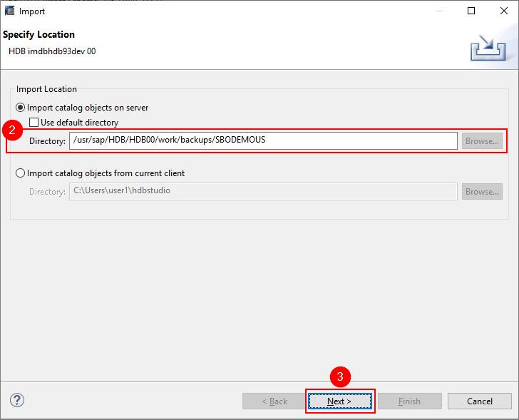519x420 pixels.
Task: Click the client Directory field showing C:\Users\user1\hdbstudio
Action: 262,192
